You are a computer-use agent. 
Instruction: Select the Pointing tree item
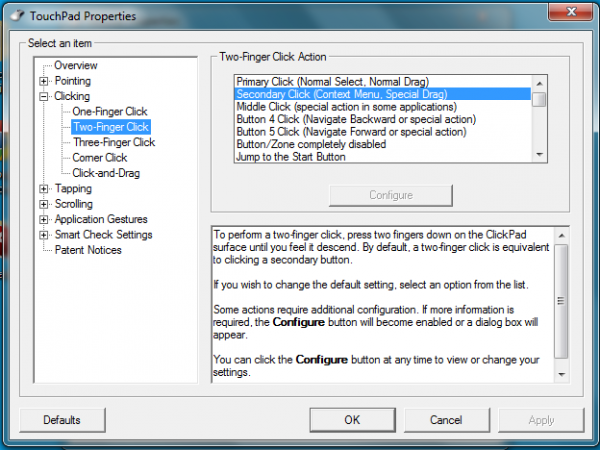click(x=73, y=81)
